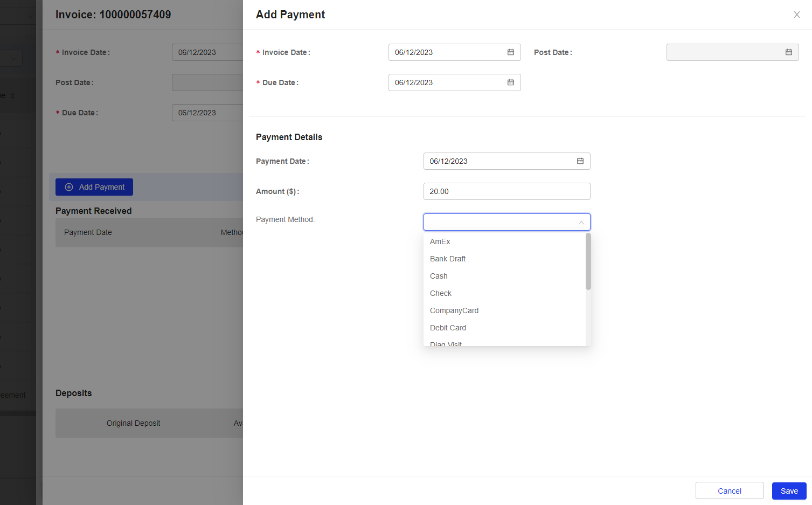Image resolution: width=812 pixels, height=505 pixels.
Task: Click Cancel button
Action: tap(730, 491)
